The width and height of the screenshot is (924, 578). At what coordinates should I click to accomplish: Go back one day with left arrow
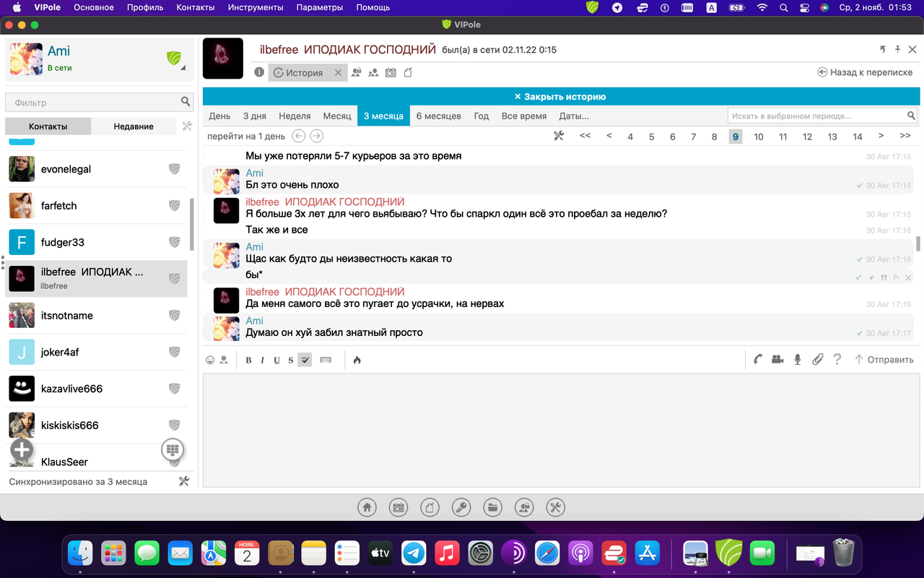click(x=298, y=136)
